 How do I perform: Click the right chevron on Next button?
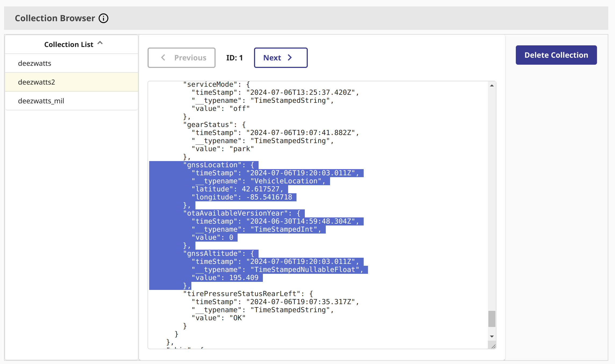(290, 58)
